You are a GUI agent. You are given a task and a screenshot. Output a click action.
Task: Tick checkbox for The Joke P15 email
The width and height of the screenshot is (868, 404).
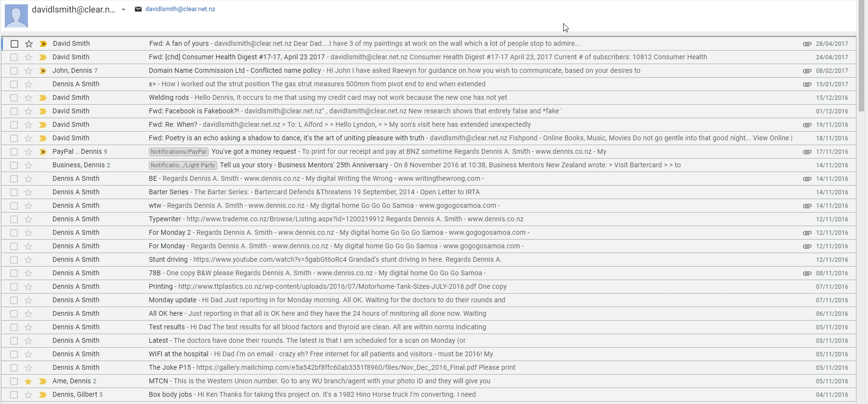click(x=14, y=368)
